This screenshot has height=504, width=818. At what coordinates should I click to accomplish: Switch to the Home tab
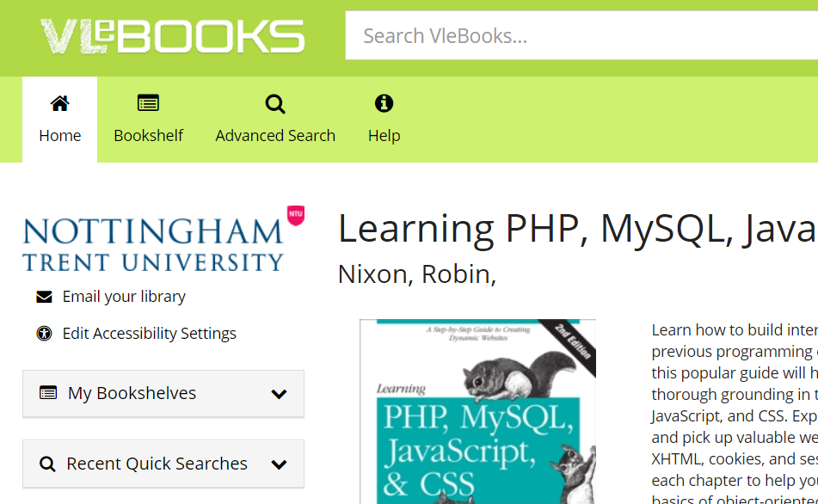[58, 135]
